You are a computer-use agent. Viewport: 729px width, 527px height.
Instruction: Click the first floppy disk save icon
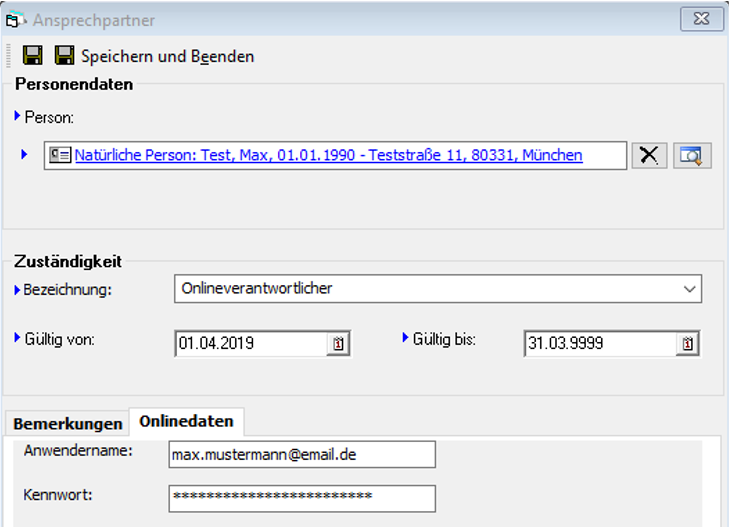click(32, 56)
